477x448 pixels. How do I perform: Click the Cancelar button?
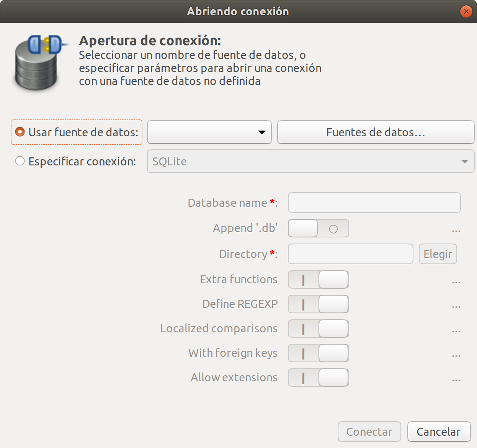coord(439,432)
